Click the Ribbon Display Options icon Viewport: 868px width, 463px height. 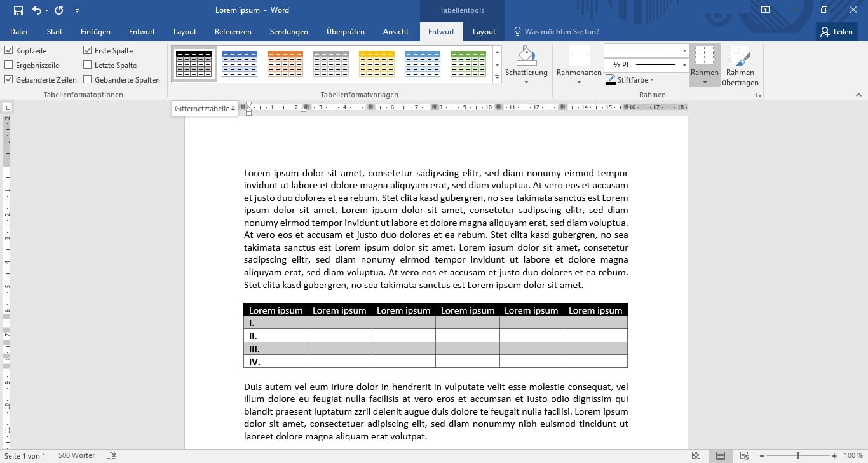pyautogui.click(x=766, y=10)
